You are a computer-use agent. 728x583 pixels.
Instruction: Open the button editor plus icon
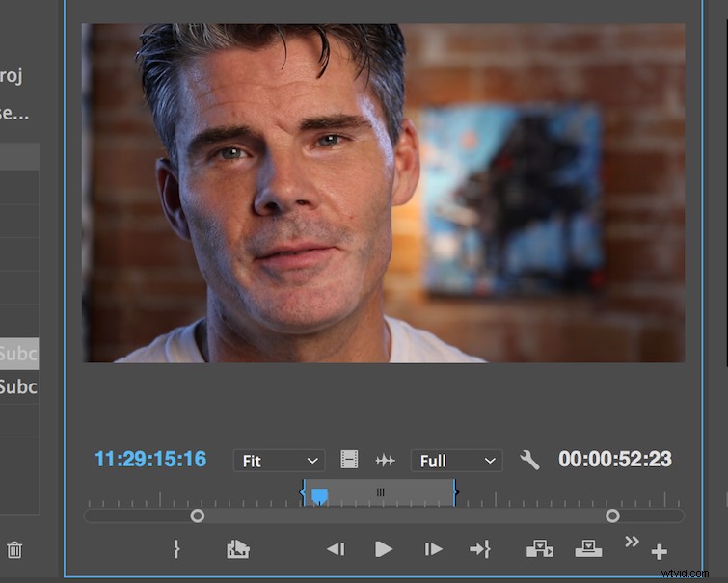tap(659, 552)
